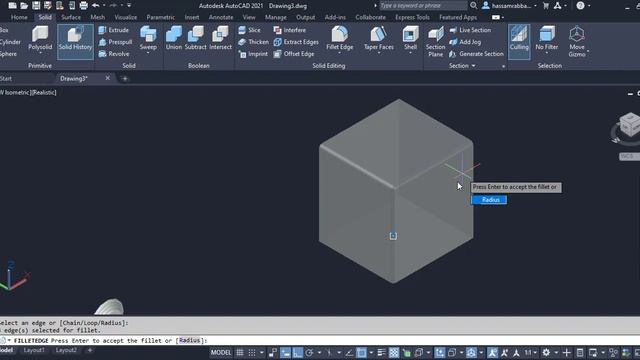The height and width of the screenshot is (360, 640).
Task: Open the Express Tools tab
Action: click(412, 17)
